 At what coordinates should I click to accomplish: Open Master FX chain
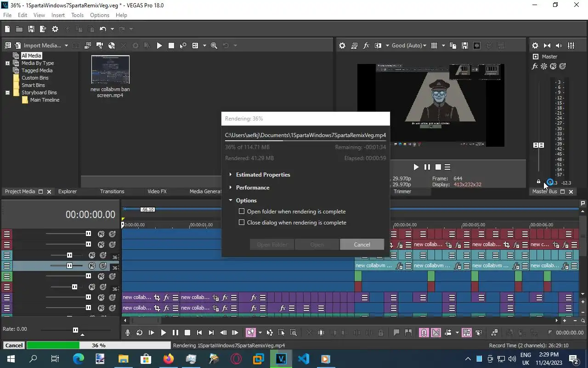click(x=535, y=66)
